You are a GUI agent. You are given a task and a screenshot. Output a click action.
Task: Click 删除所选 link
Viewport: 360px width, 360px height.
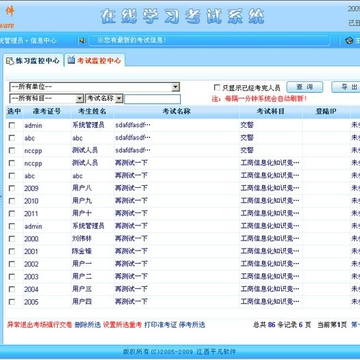[x=88, y=325]
